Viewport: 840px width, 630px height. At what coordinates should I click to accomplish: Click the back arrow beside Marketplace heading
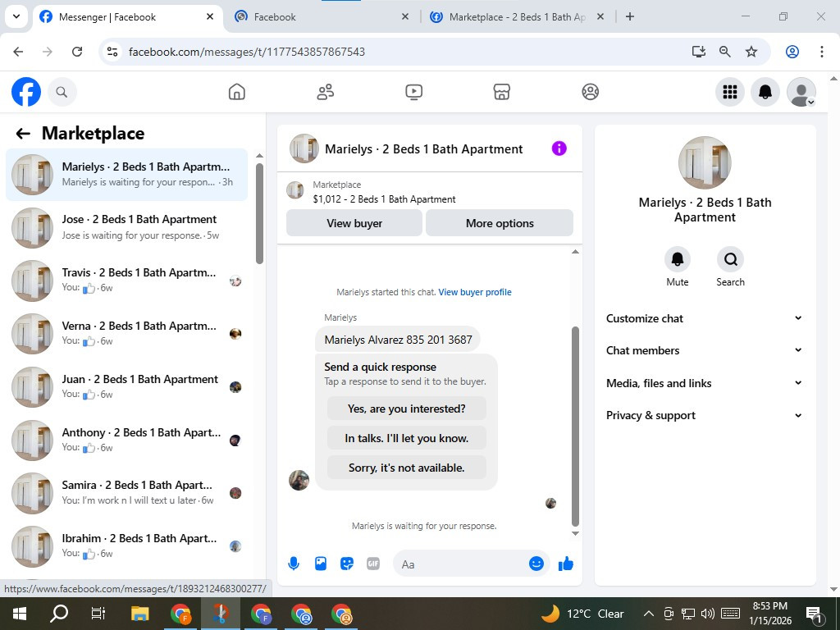(x=23, y=134)
